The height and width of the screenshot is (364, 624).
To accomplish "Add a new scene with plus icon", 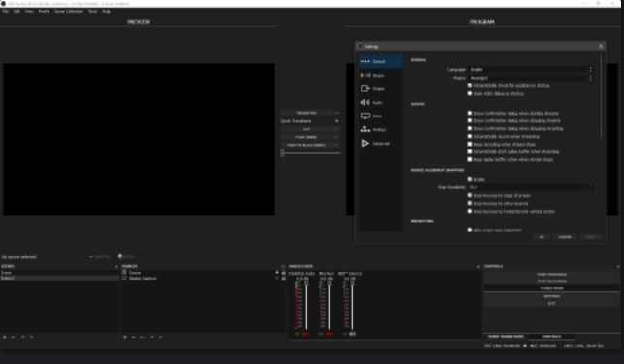I will (5, 337).
